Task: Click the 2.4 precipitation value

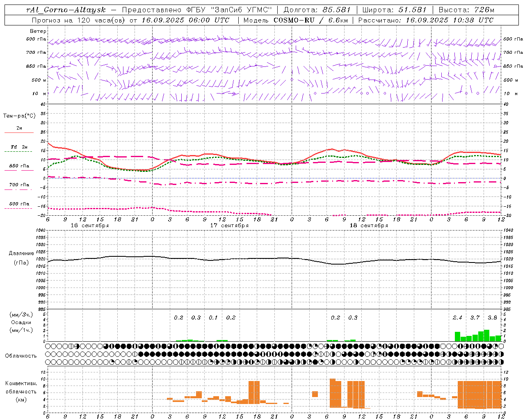Action: coord(457,317)
